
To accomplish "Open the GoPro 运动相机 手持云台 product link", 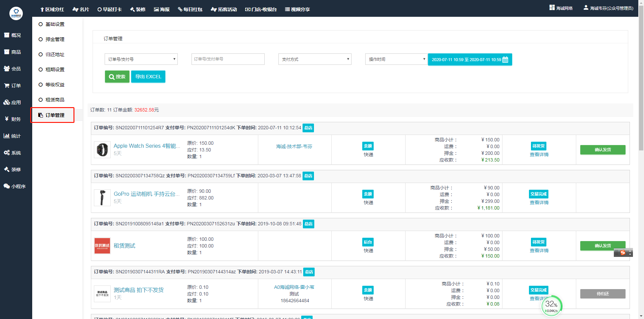I will tap(147, 194).
